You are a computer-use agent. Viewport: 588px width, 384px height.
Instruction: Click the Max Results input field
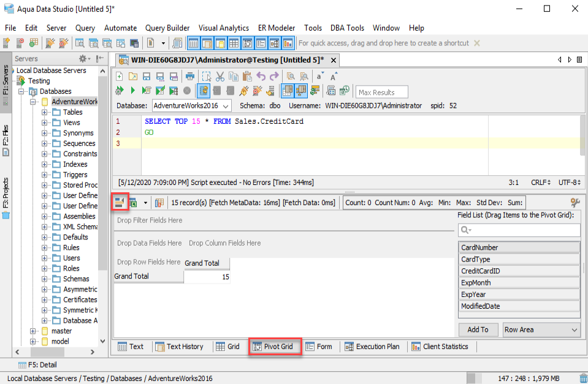click(x=383, y=92)
